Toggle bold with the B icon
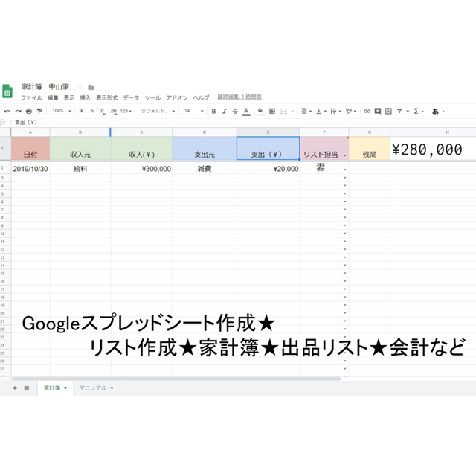Screen dimensions: 476x476 click(213, 111)
